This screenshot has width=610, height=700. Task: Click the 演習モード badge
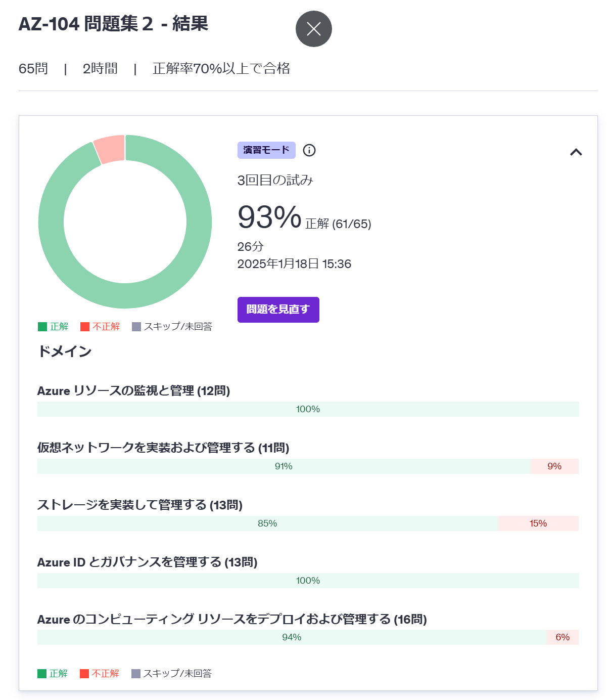click(266, 150)
